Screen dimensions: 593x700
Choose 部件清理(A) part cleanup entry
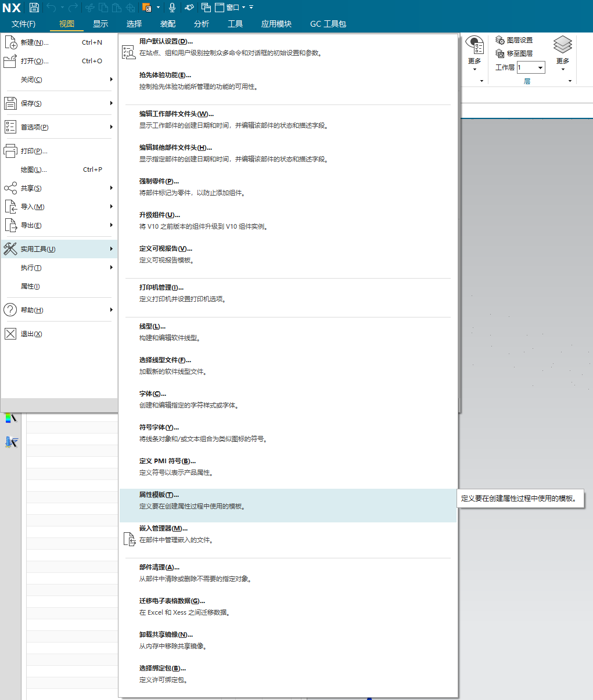point(159,567)
